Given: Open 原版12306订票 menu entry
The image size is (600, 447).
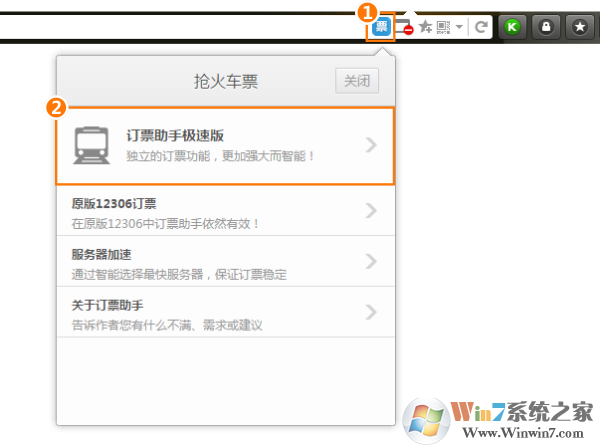Looking at the screenshot, I should point(225,211).
